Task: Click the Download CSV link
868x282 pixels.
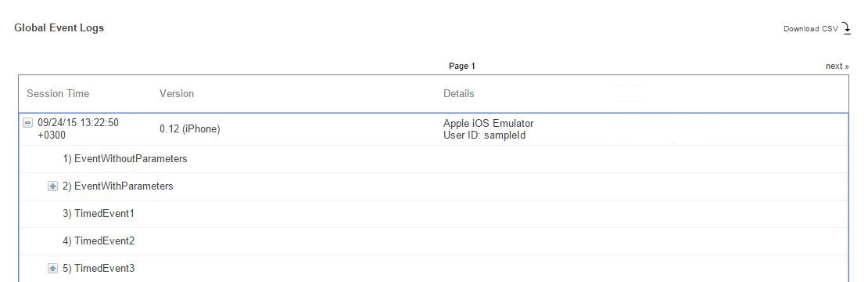Action: coord(810,29)
